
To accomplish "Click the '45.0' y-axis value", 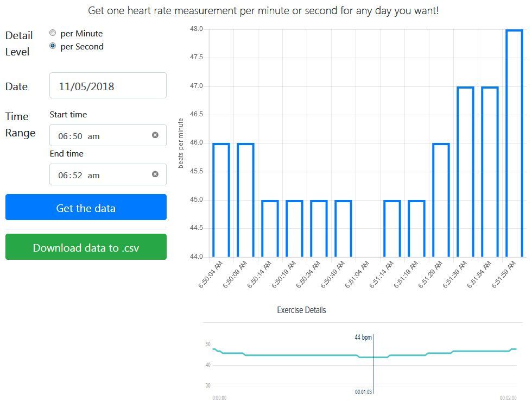I will click(x=197, y=199).
